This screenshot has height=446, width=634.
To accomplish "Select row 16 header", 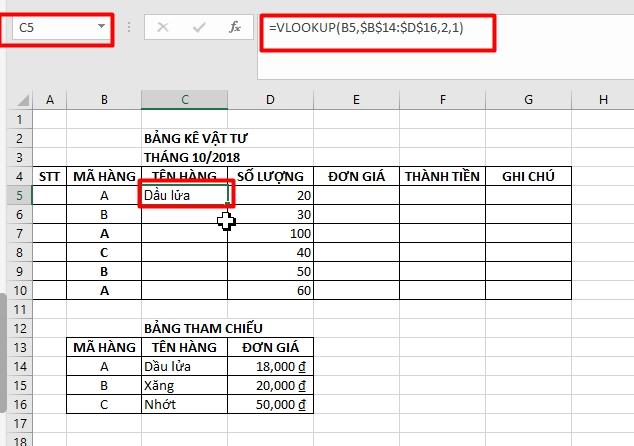I will (x=19, y=405).
